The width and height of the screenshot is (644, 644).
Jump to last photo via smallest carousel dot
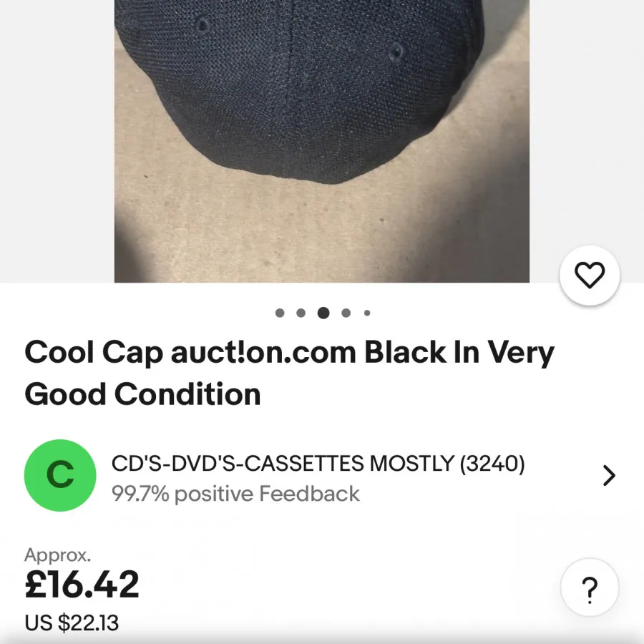(x=367, y=313)
